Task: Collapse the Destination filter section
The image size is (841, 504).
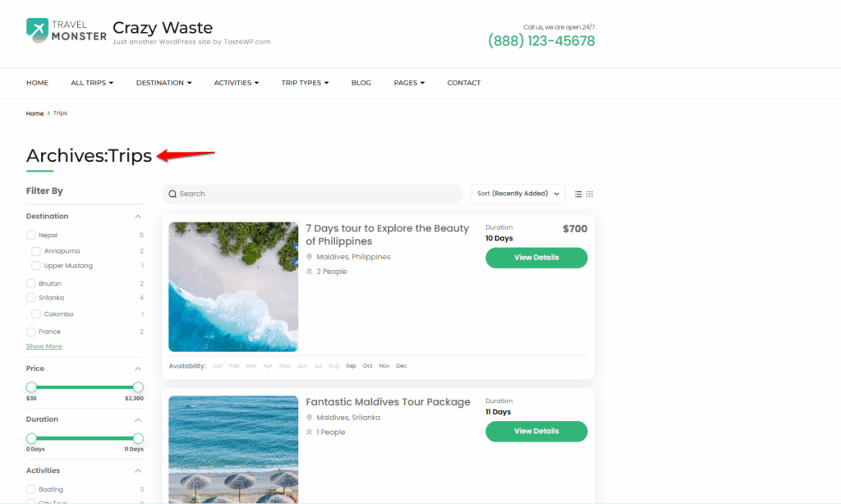Action: click(138, 217)
